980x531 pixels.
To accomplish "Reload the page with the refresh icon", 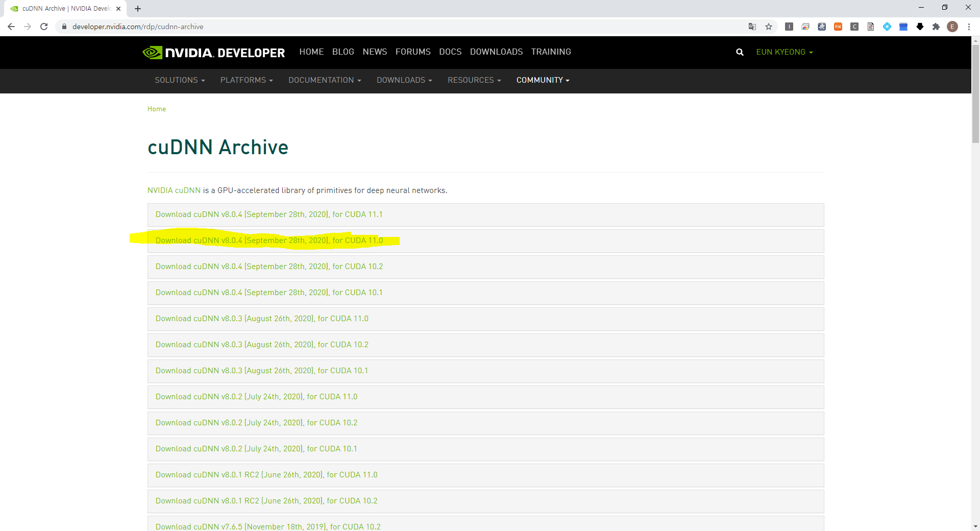I will 44,27.
